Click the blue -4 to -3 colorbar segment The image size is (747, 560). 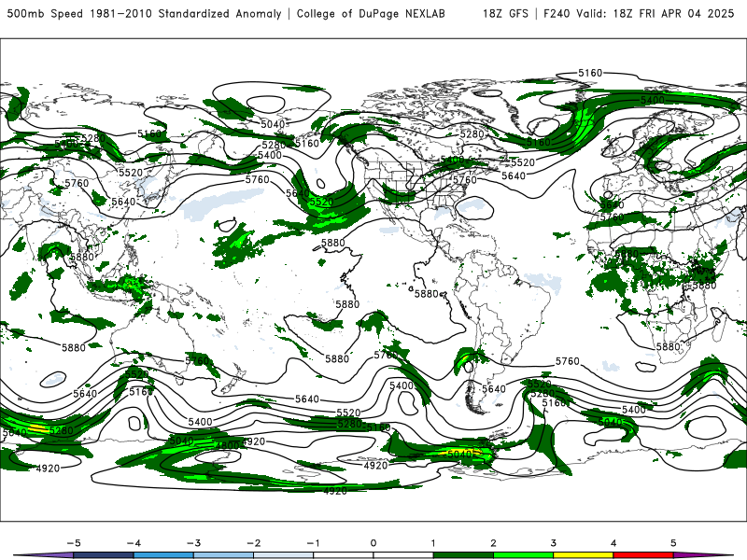tap(163, 555)
